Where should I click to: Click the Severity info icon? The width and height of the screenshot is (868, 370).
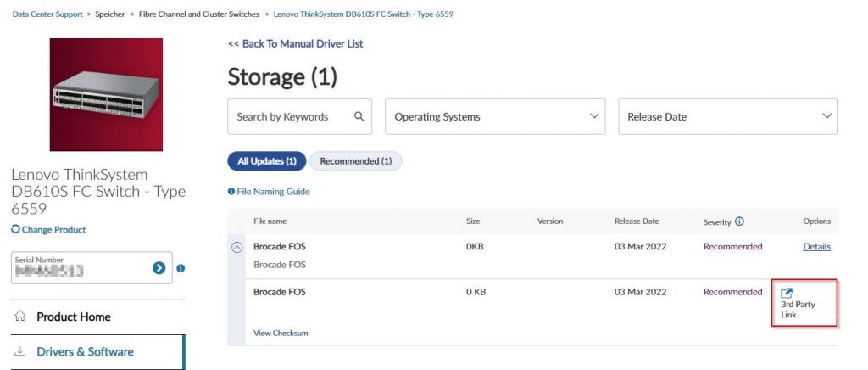click(739, 221)
